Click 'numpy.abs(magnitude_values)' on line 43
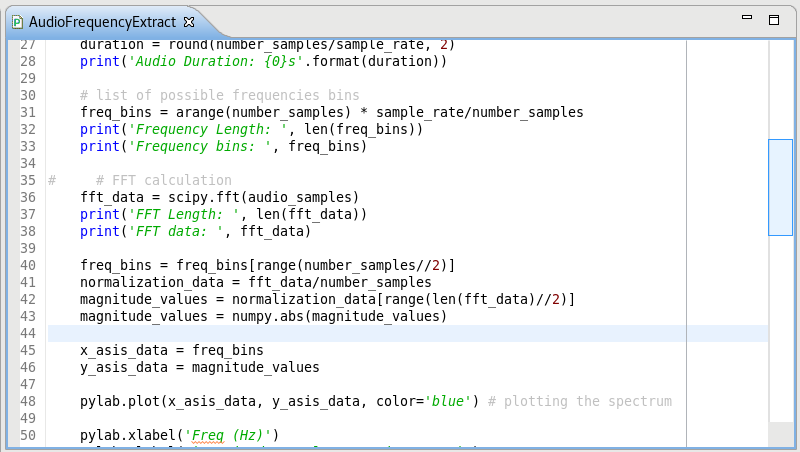The height and width of the screenshot is (452, 800). (340, 316)
